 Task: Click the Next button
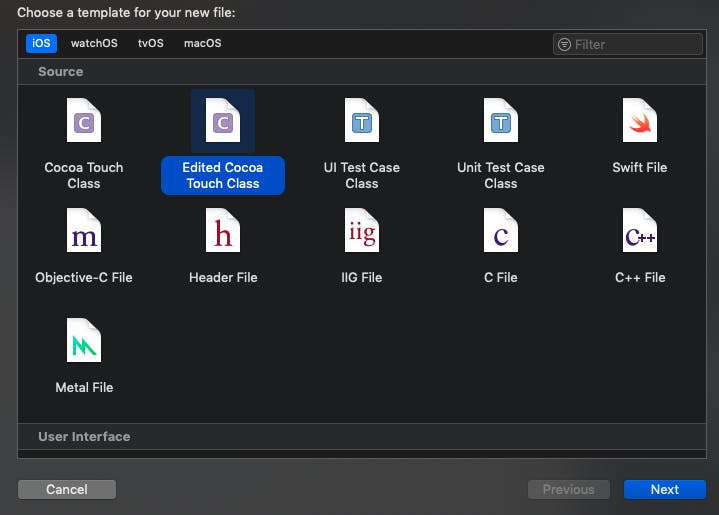[665, 489]
